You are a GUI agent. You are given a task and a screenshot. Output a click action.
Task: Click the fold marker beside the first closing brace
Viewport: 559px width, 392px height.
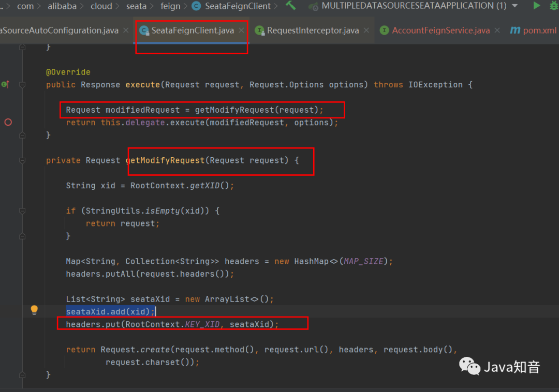(x=22, y=47)
